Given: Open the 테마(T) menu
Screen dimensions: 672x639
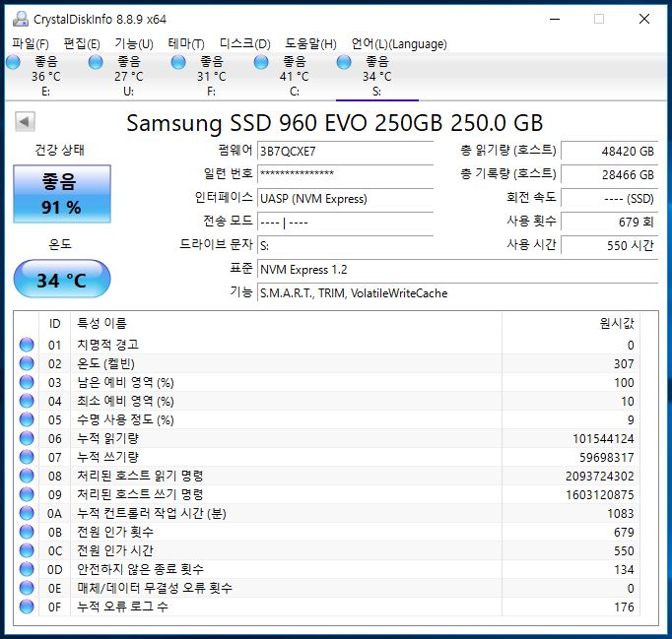Looking at the screenshot, I should click(x=186, y=43).
